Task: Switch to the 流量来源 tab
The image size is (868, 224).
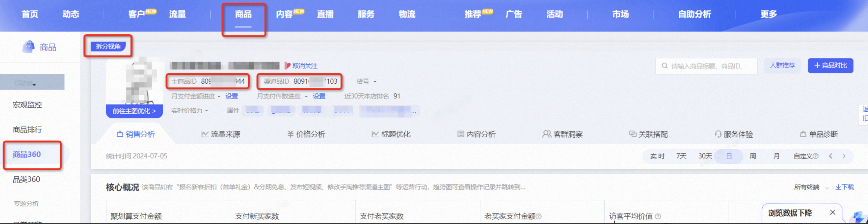Action: [x=221, y=134]
